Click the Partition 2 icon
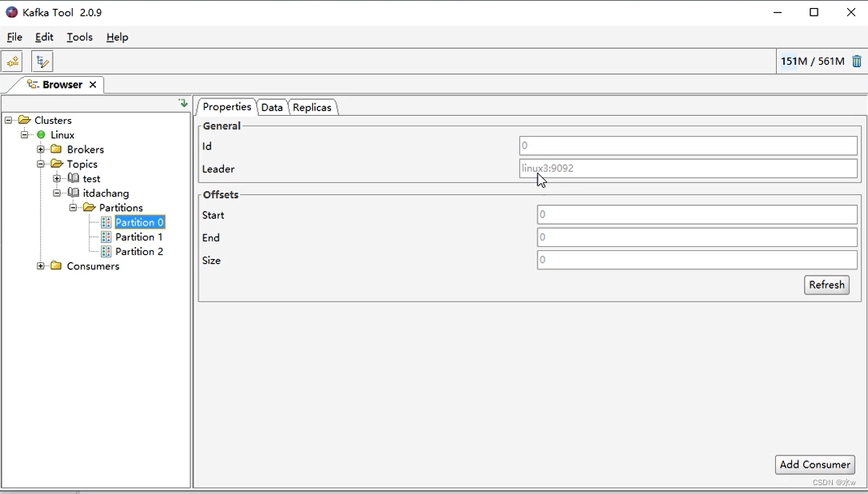 106,251
